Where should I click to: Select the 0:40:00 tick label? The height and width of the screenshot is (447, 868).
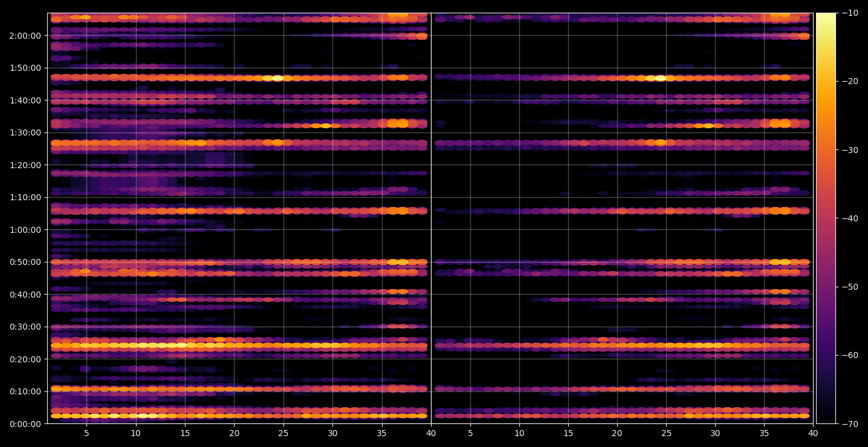click(25, 295)
